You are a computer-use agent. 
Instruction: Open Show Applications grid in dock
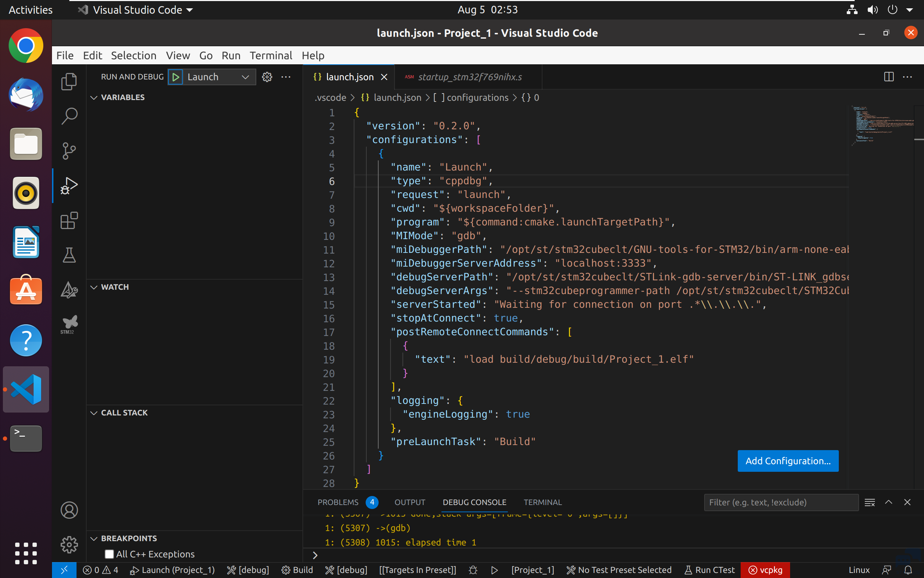point(26,553)
